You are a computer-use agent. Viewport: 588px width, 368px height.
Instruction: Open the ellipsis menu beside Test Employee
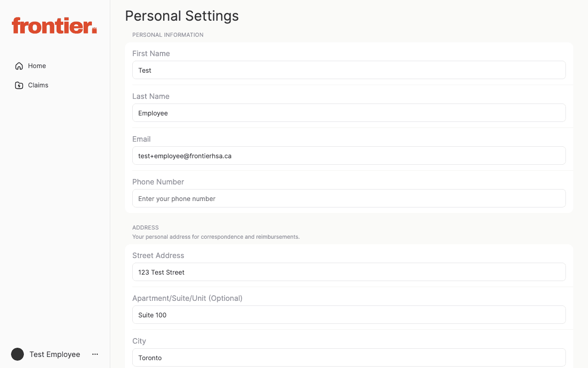[x=95, y=354]
